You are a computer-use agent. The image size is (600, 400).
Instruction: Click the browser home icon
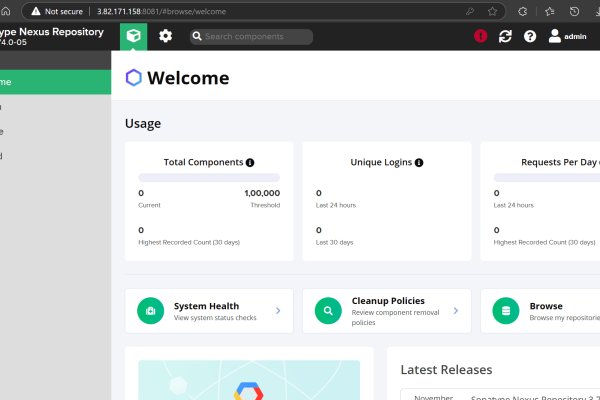pyautogui.click(x=6, y=11)
